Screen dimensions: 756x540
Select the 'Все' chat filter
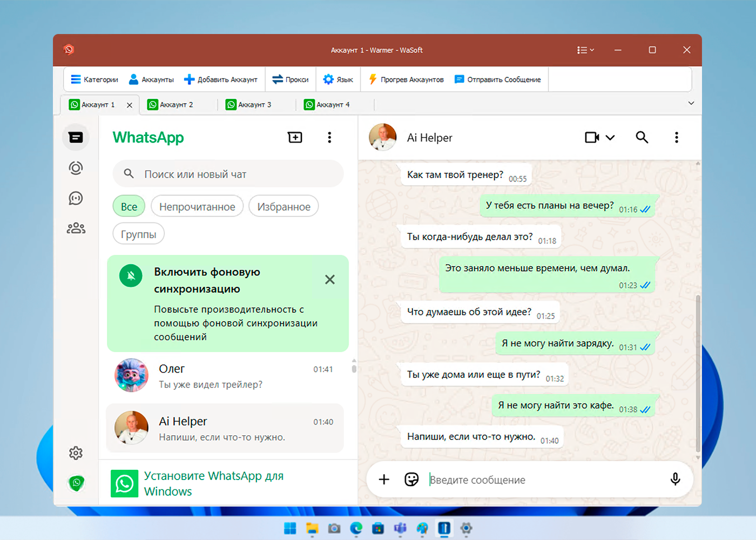(129, 206)
